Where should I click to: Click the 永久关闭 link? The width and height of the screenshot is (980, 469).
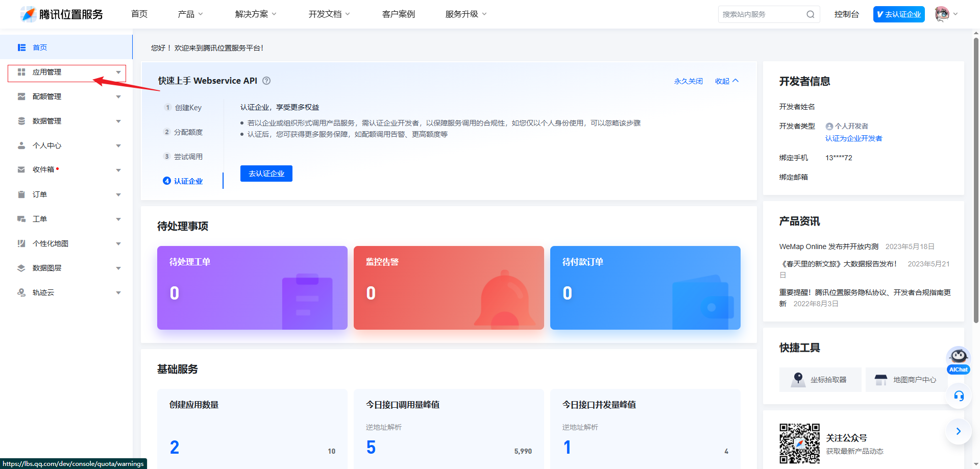pos(689,81)
